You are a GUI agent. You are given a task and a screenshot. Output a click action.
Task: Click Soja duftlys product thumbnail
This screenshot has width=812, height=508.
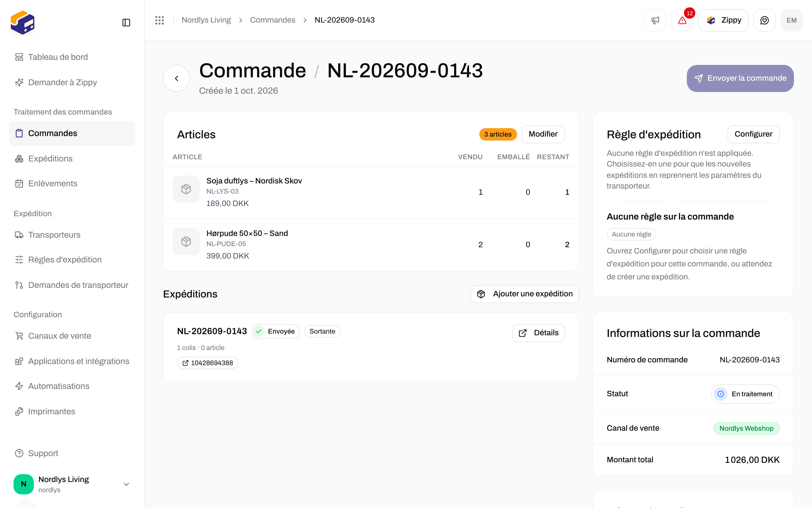(186, 189)
